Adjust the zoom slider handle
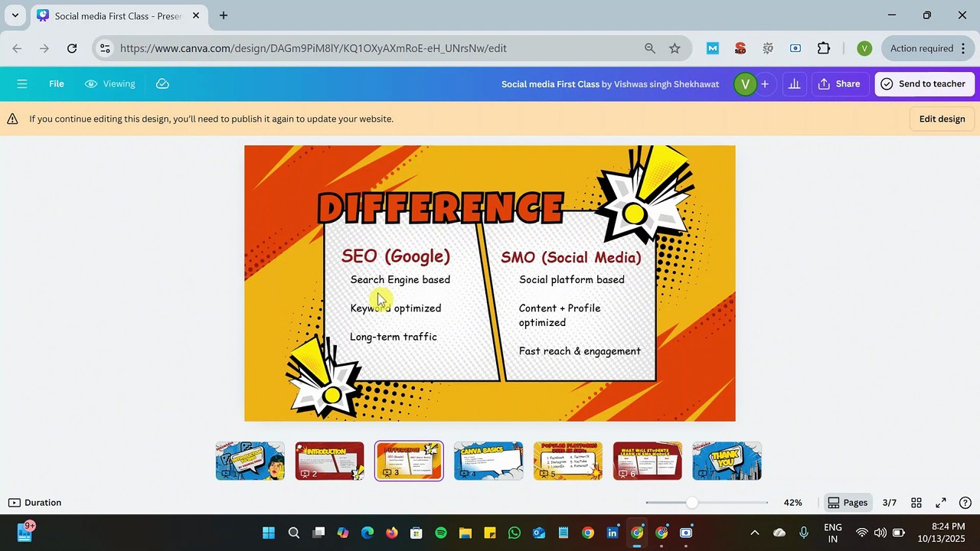 [692, 503]
